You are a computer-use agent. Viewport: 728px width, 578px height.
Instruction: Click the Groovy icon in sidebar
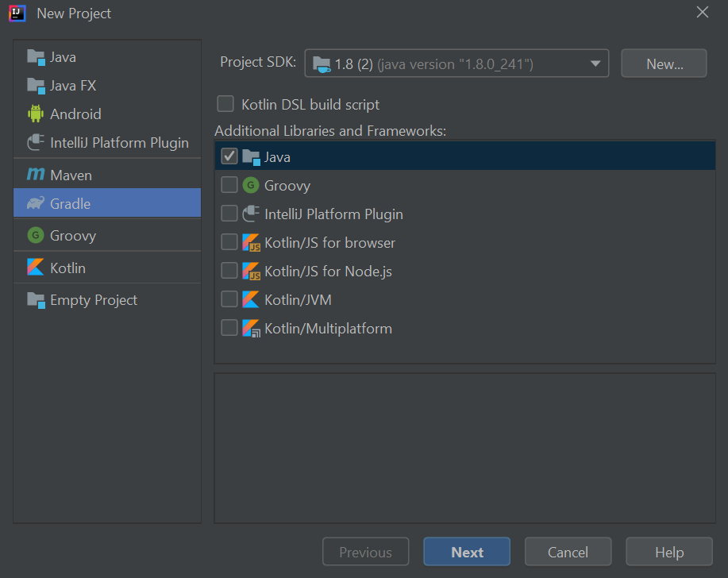(36, 235)
